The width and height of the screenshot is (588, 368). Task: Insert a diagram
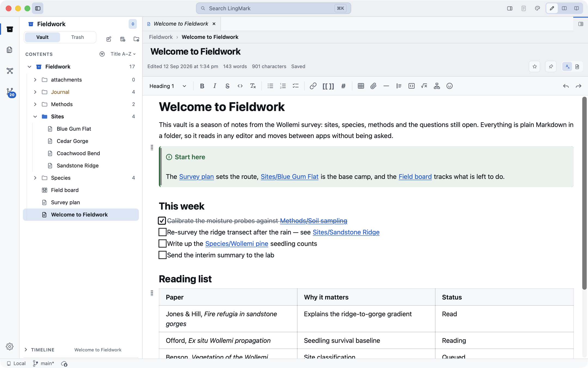tap(437, 86)
